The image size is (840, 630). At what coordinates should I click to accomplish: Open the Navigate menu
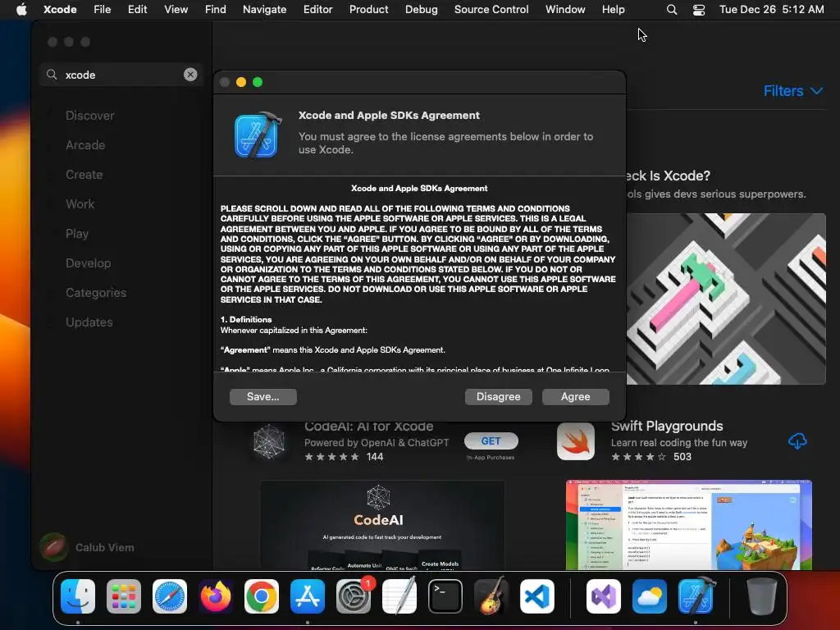264,9
